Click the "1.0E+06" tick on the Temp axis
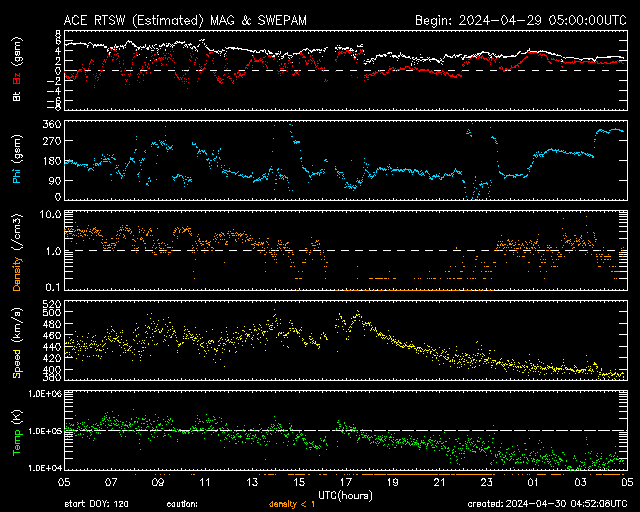Screen dimensions: 640x512 pyautogui.click(x=45, y=394)
